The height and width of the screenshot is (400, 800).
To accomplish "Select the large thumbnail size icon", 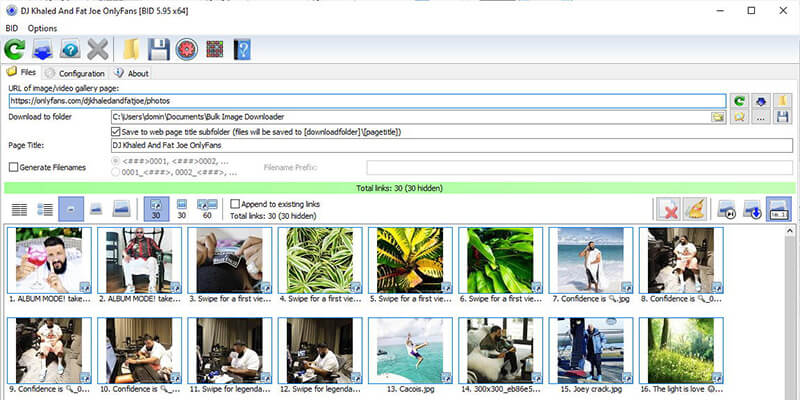I will point(121,209).
